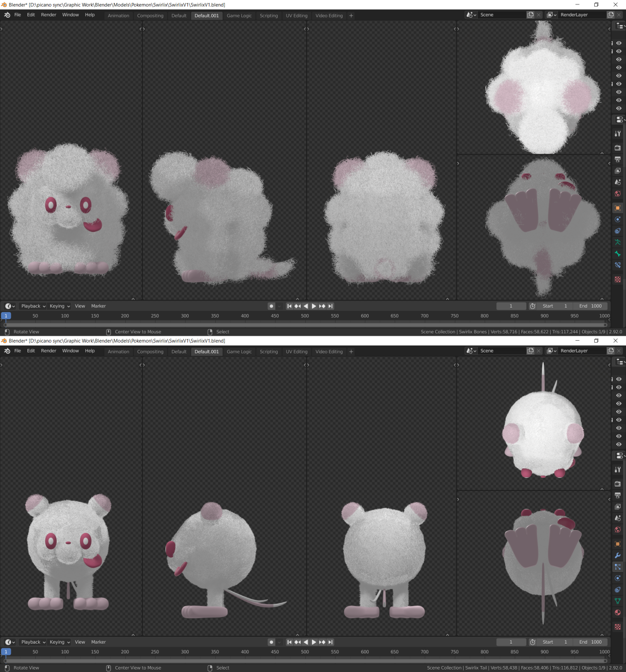Screen dimensions: 626x672
Task: Click Blender logo menu in upper window
Action: (7, 15)
